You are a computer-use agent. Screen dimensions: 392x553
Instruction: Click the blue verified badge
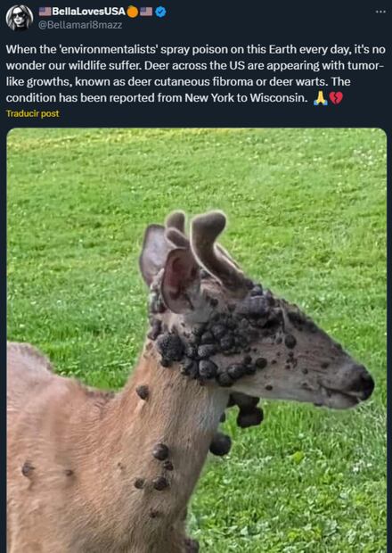(x=161, y=12)
